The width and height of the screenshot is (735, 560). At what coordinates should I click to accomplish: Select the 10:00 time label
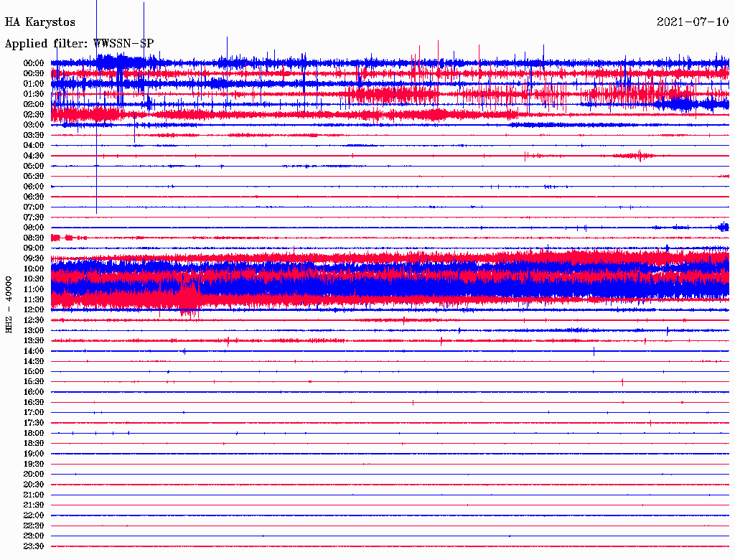click(x=34, y=269)
